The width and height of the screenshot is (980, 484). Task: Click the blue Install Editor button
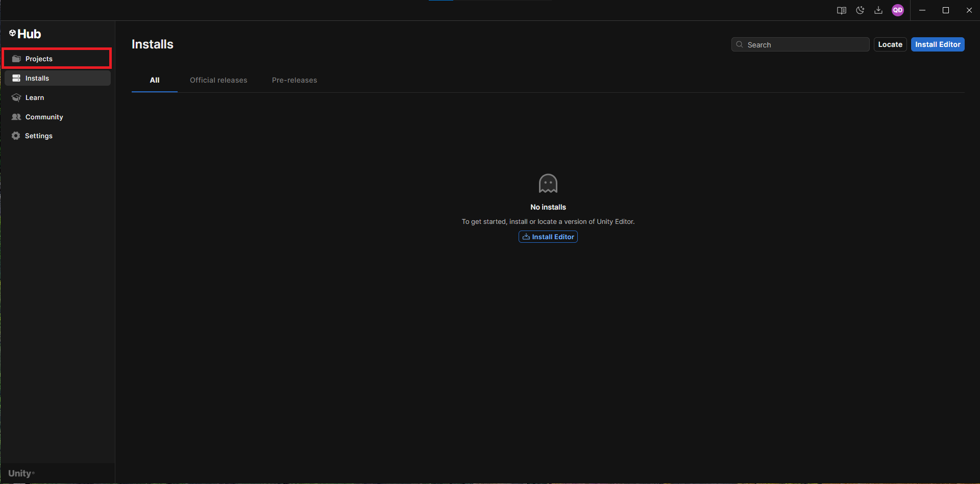tap(938, 44)
